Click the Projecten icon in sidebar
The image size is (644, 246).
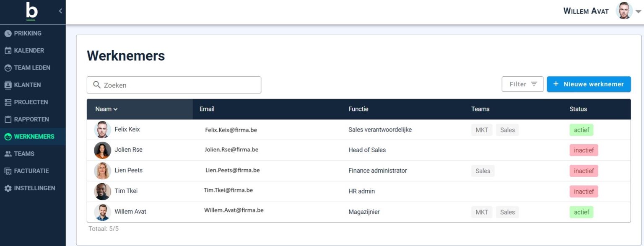point(8,102)
